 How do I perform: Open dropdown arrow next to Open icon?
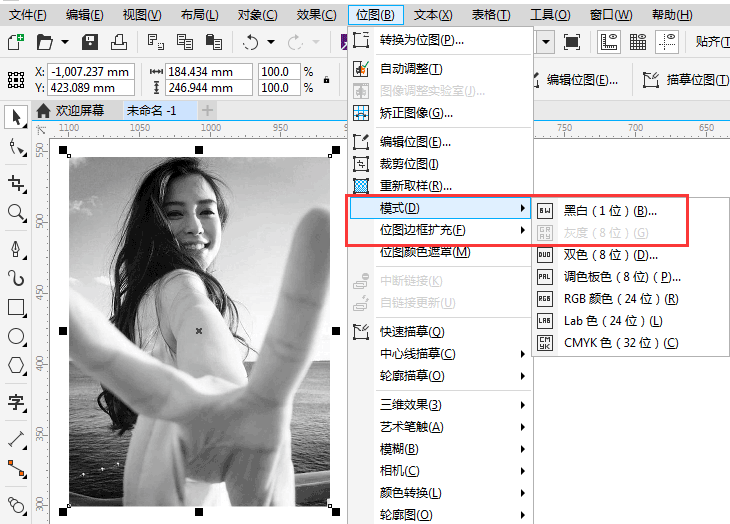click(65, 42)
